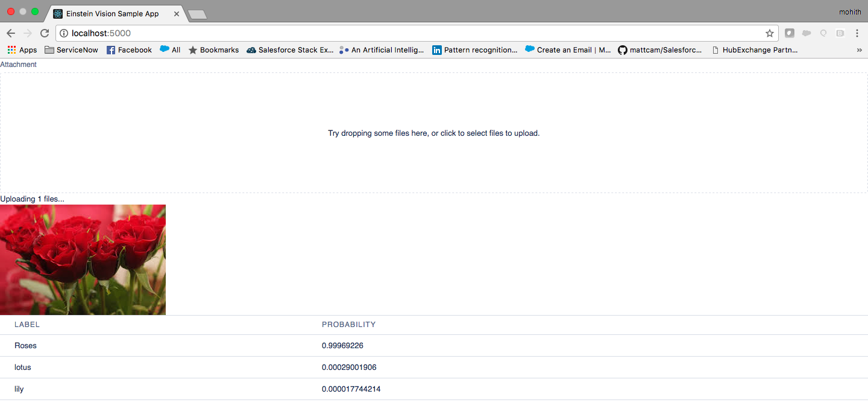
Task: Open a new browser tab
Action: (197, 14)
